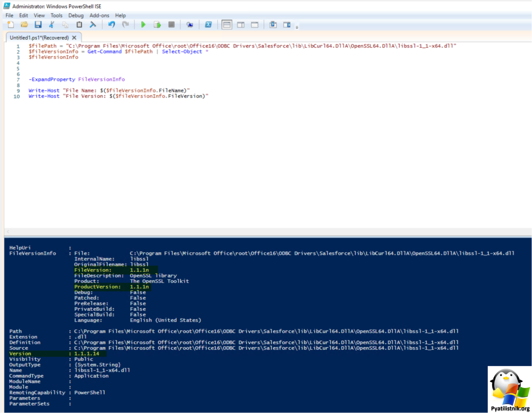This screenshot has height=413, width=532.
Task: Run script with the green play icon
Action: (x=143, y=25)
